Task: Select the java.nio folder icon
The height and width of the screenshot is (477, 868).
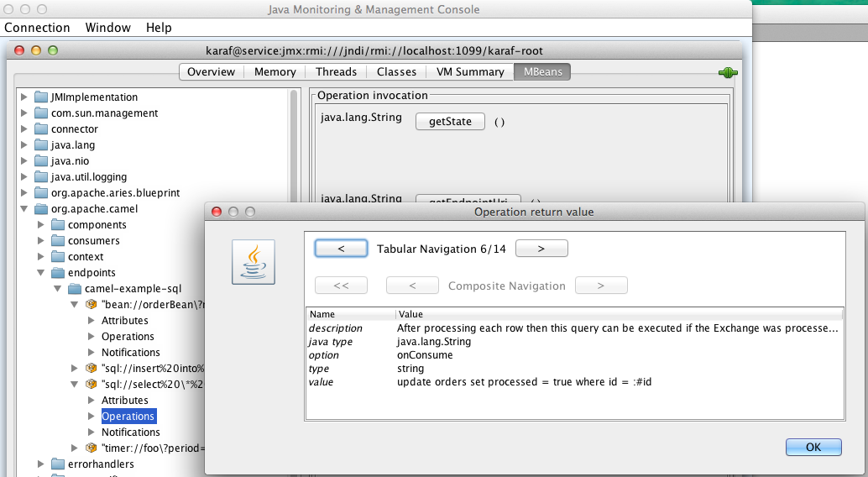Action: pos(41,161)
